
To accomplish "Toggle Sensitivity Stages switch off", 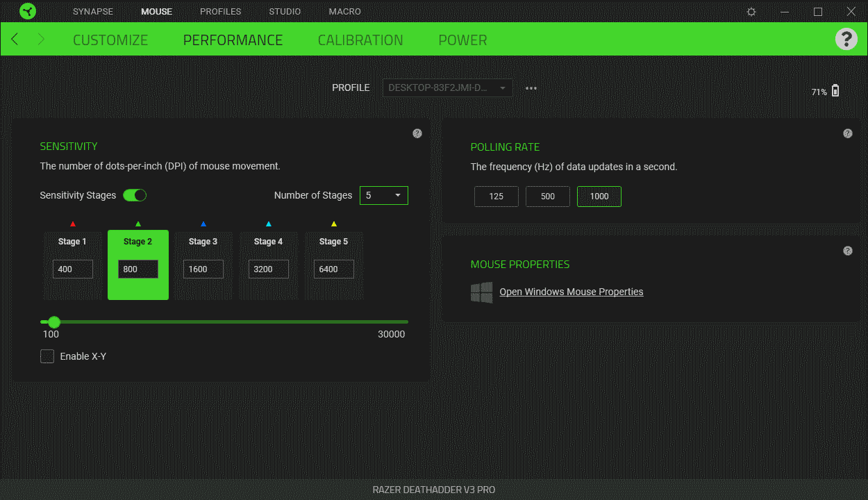I will pos(135,195).
